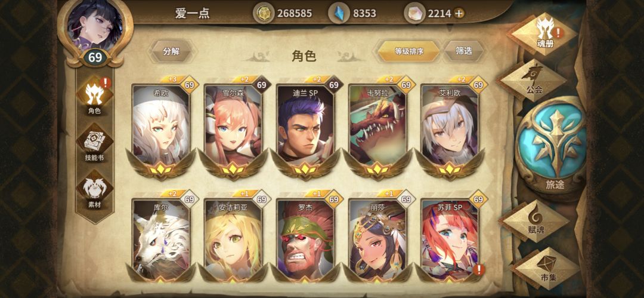Viewport: 644px width, 298px height.
Task: Click the gold coin currency icon
Action: click(x=264, y=14)
